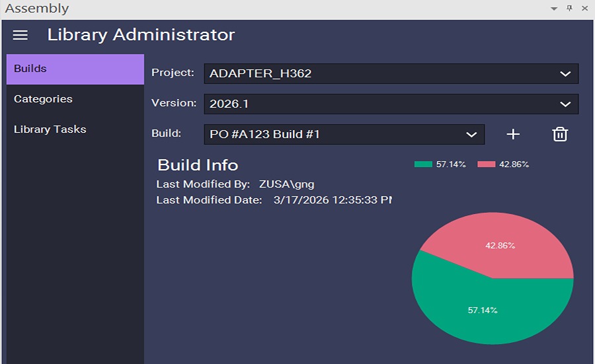Screen dimensions: 595x364
Task: Expand Project field using its chevron arrow
Action: pyautogui.click(x=565, y=74)
